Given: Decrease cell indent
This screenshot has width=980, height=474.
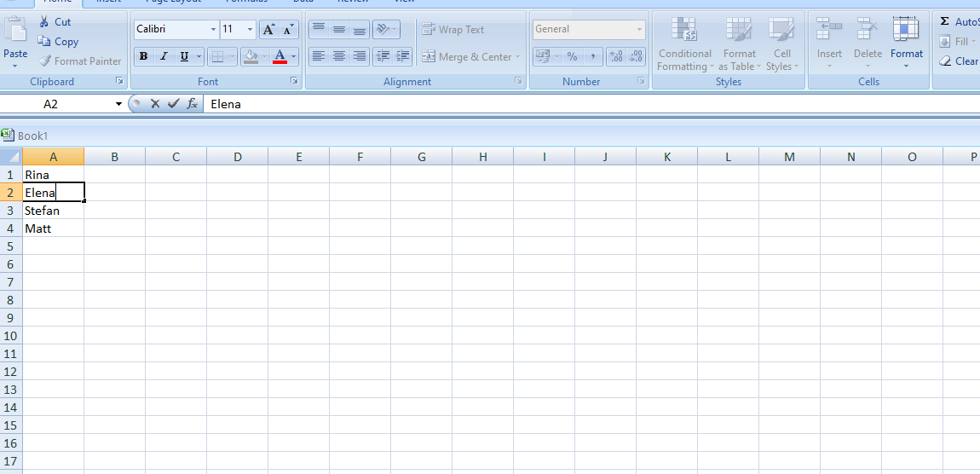Looking at the screenshot, I should coord(383,57).
